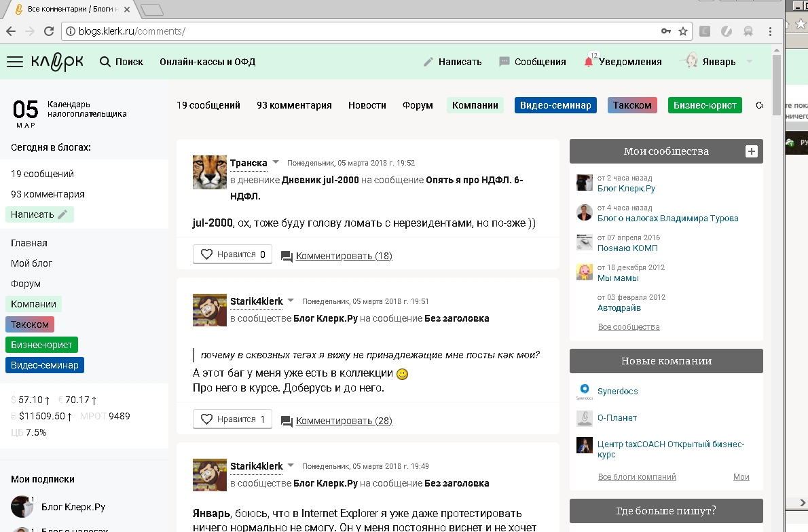Open Центр taxCOACH Открытый бизнес-курс
This screenshot has width=808, height=532.
tap(670, 449)
